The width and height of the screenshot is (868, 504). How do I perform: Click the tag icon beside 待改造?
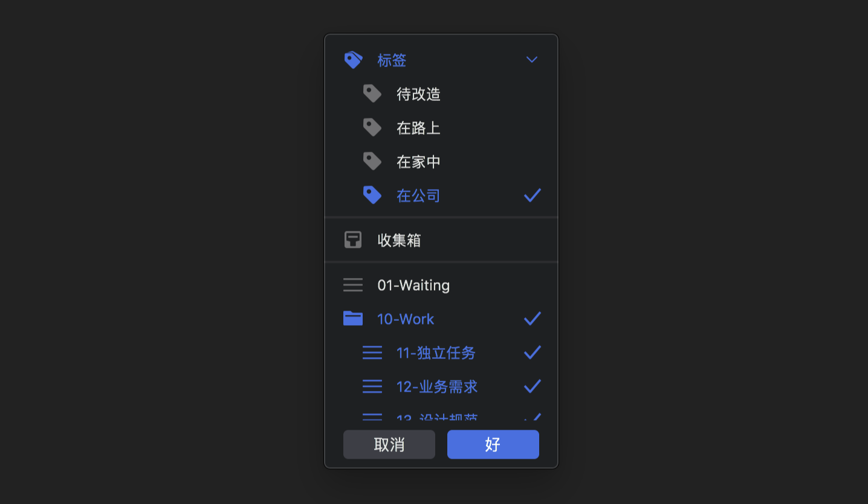372,94
